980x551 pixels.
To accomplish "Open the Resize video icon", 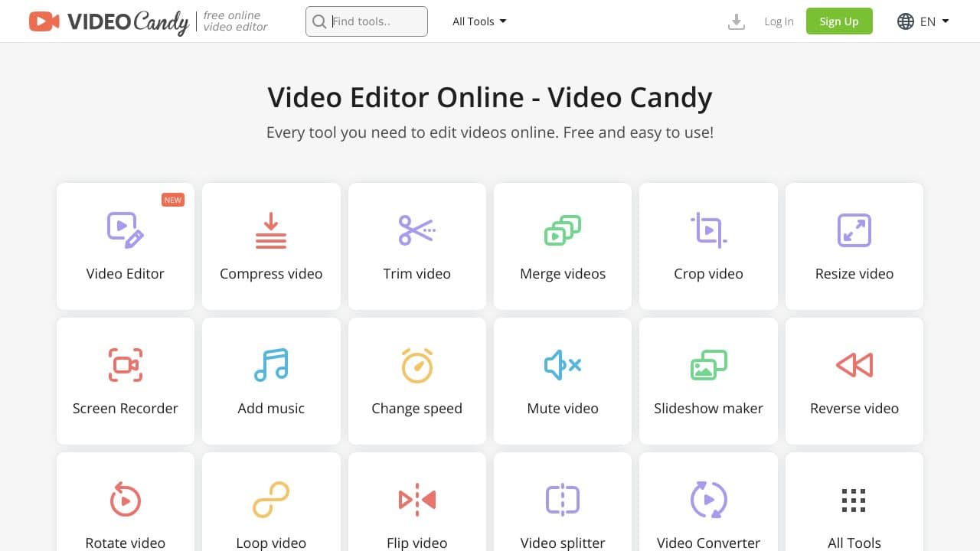I will click(x=854, y=230).
